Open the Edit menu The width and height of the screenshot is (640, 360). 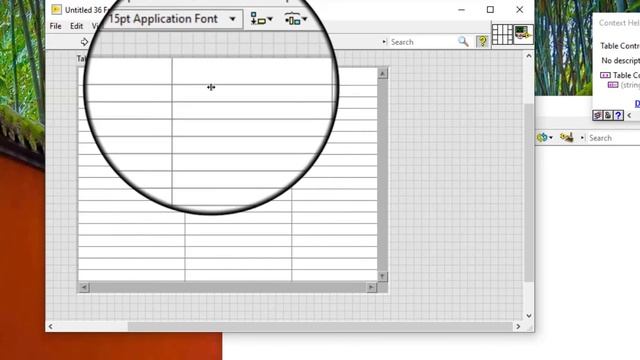click(76, 26)
